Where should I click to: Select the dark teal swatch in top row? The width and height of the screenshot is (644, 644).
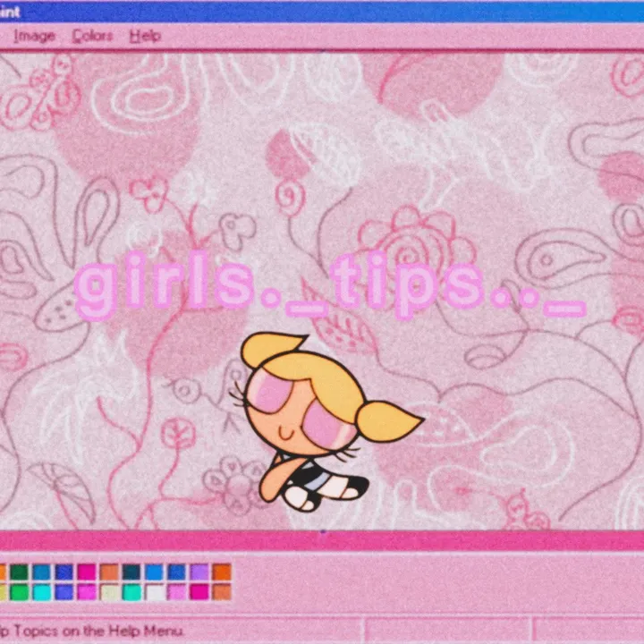click(x=131, y=572)
